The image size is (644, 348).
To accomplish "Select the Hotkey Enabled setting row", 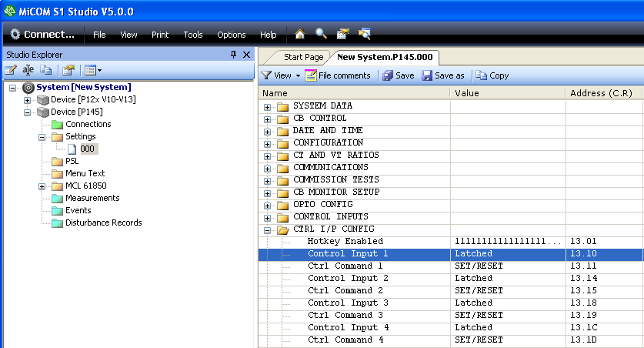I will pyautogui.click(x=450, y=241).
